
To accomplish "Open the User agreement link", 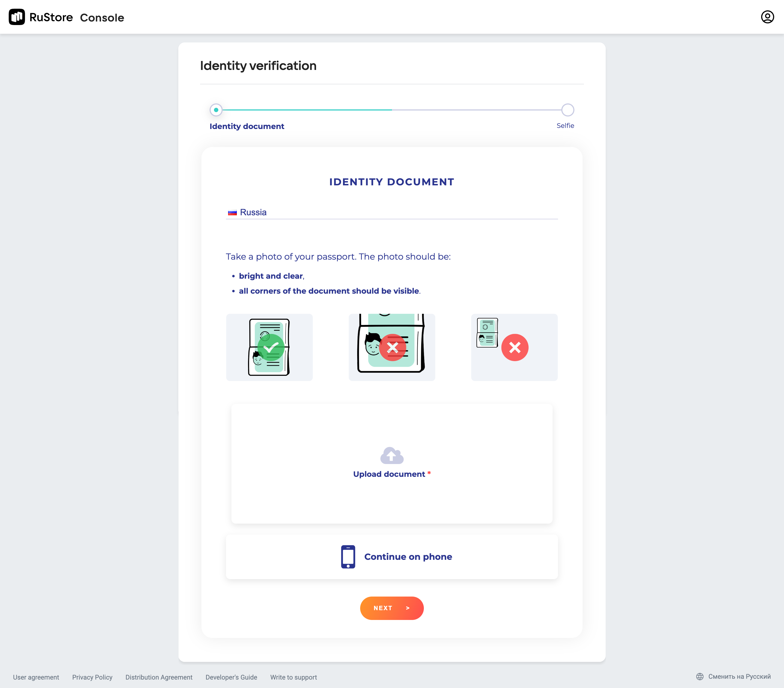I will (36, 677).
